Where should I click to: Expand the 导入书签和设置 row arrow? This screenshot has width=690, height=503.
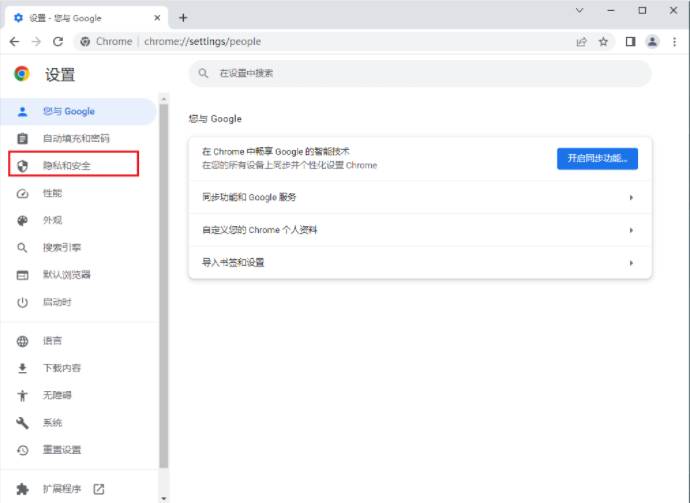631,263
